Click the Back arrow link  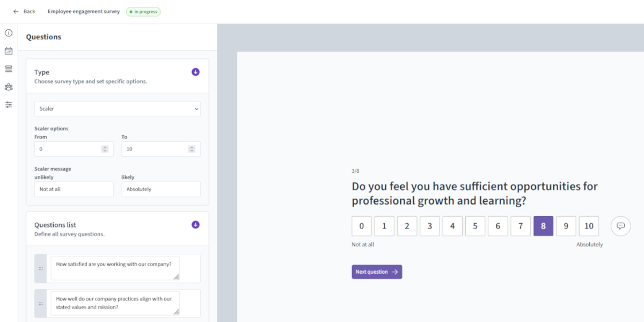24,11
